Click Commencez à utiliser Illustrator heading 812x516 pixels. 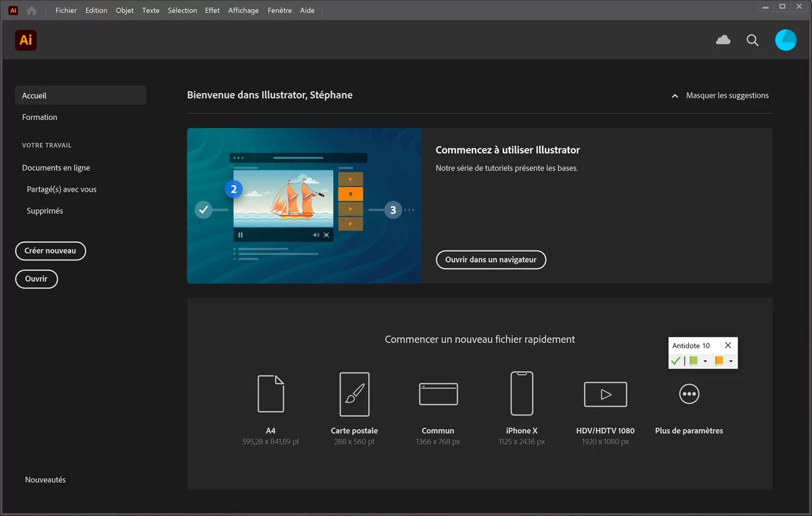(507, 150)
